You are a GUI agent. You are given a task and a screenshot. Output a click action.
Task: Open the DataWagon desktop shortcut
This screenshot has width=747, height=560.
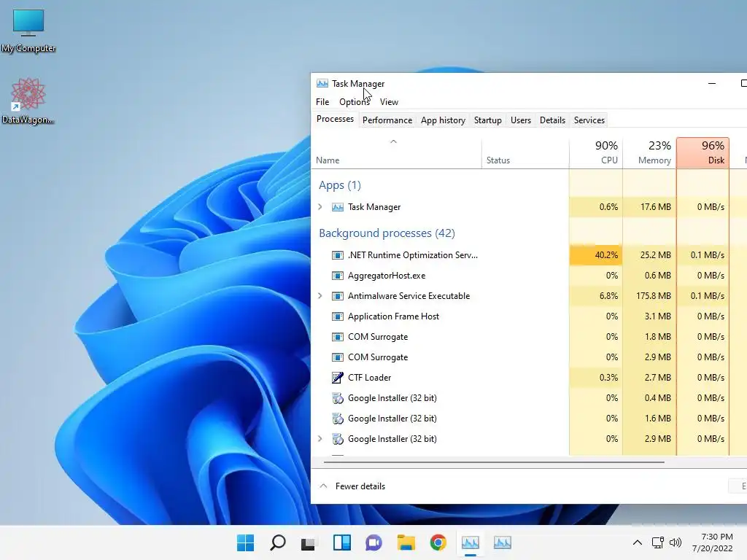(28, 101)
